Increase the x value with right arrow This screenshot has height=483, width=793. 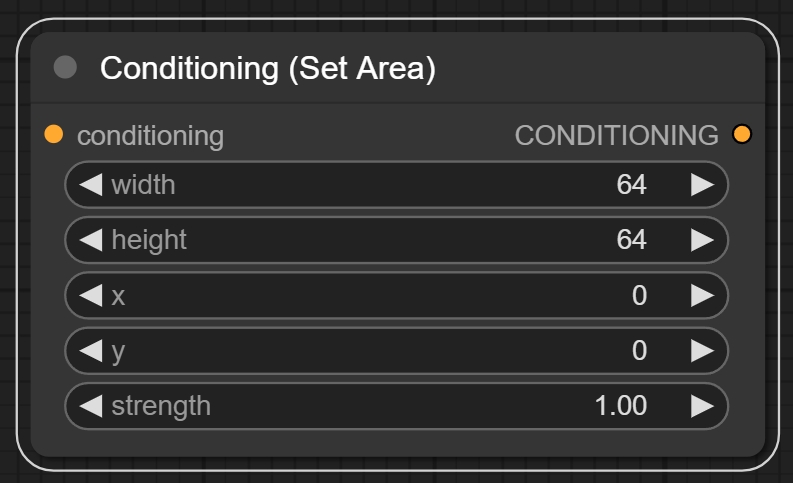click(x=702, y=295)
